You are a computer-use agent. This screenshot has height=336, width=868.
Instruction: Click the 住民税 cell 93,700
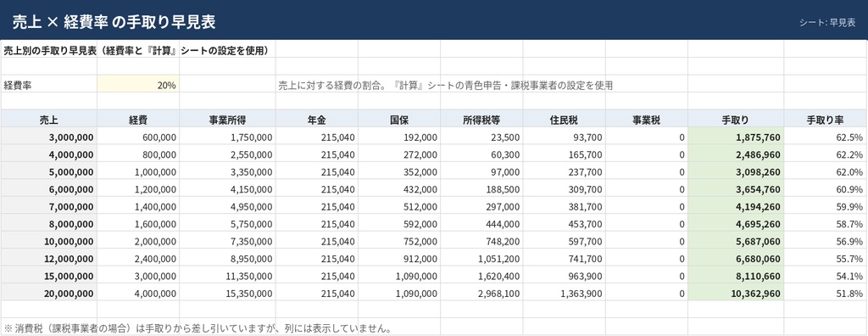pyautogui.click(x=564, y=137)
